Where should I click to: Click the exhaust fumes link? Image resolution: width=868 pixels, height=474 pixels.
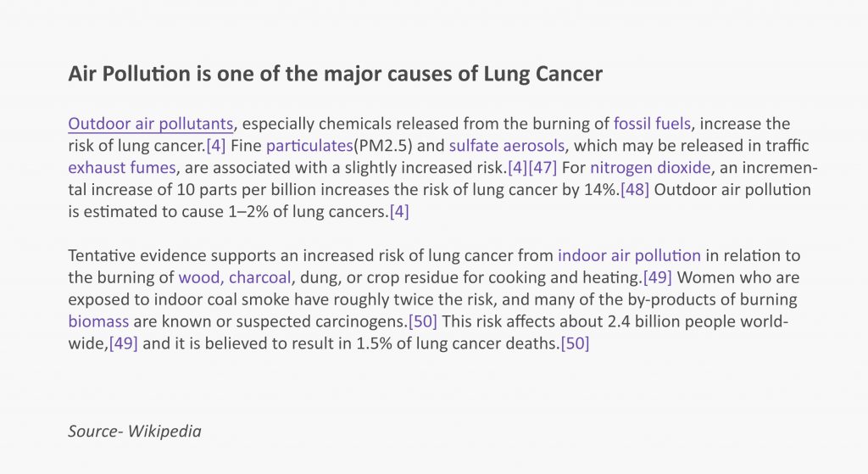click(x=122, y=167)
